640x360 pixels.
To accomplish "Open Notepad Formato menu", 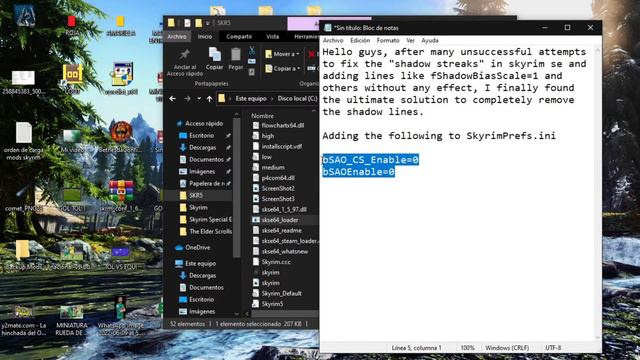I will click(388, 40).
